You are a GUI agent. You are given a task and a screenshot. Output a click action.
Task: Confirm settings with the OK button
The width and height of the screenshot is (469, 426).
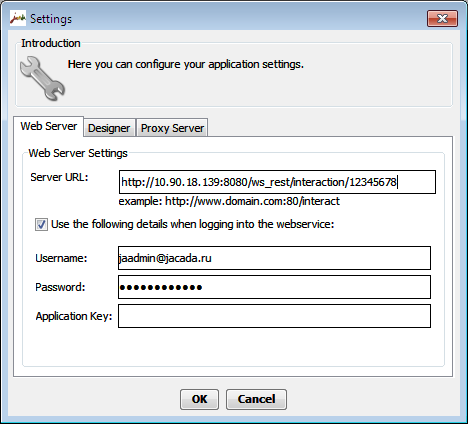click(199, 399)
